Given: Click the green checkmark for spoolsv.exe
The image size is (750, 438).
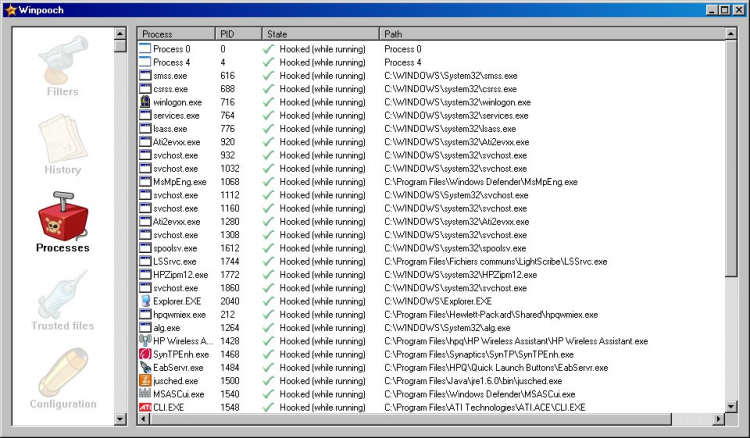Looking at the screenshot, I should point(268,248).
